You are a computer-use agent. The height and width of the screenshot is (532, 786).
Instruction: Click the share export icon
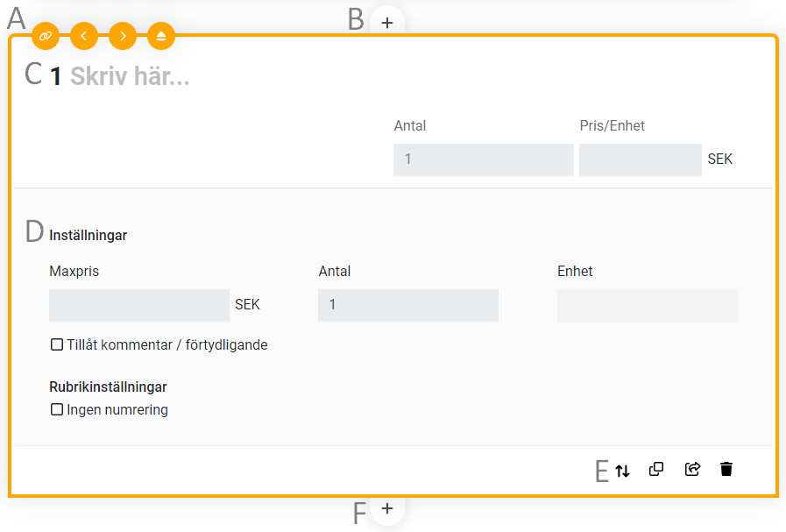point(692,469)
